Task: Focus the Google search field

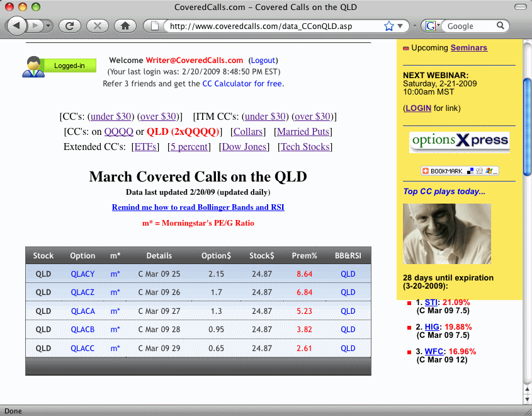Action: 470,26
